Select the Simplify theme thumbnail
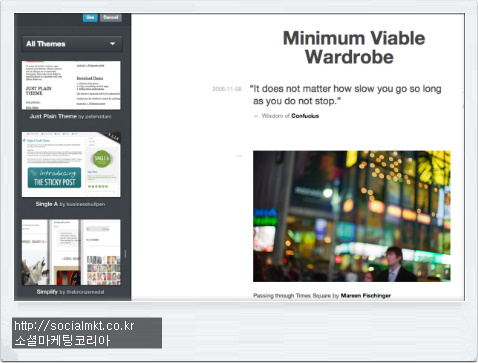The width and height of the screenshot is (478, 363). 71,252
